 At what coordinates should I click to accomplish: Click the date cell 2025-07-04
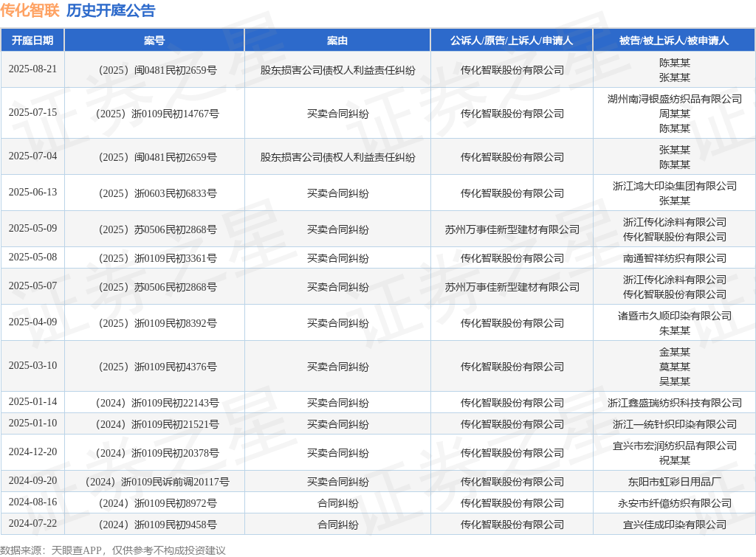[32, 156]
